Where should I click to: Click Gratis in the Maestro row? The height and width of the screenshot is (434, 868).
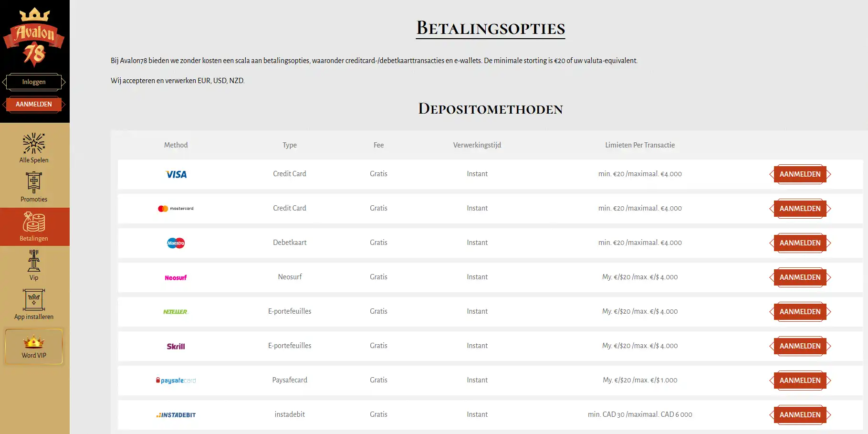(378, 243)
